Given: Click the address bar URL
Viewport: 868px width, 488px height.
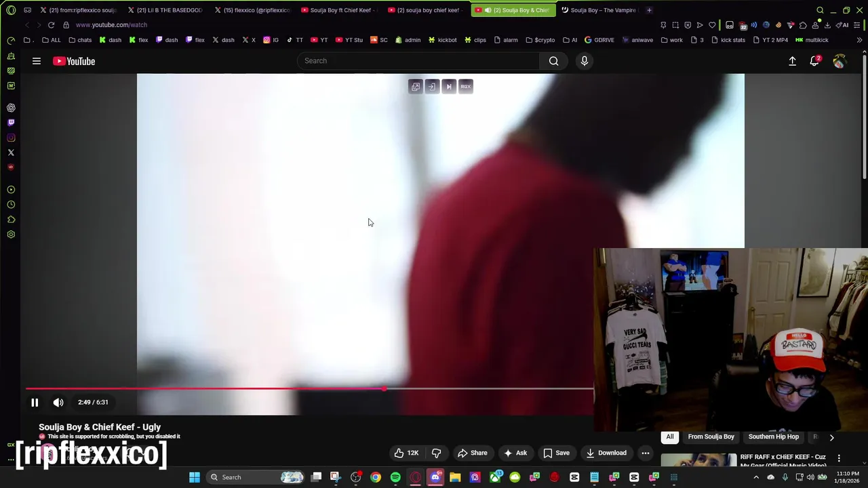Looking at the screenshot, I should [111, 25].
